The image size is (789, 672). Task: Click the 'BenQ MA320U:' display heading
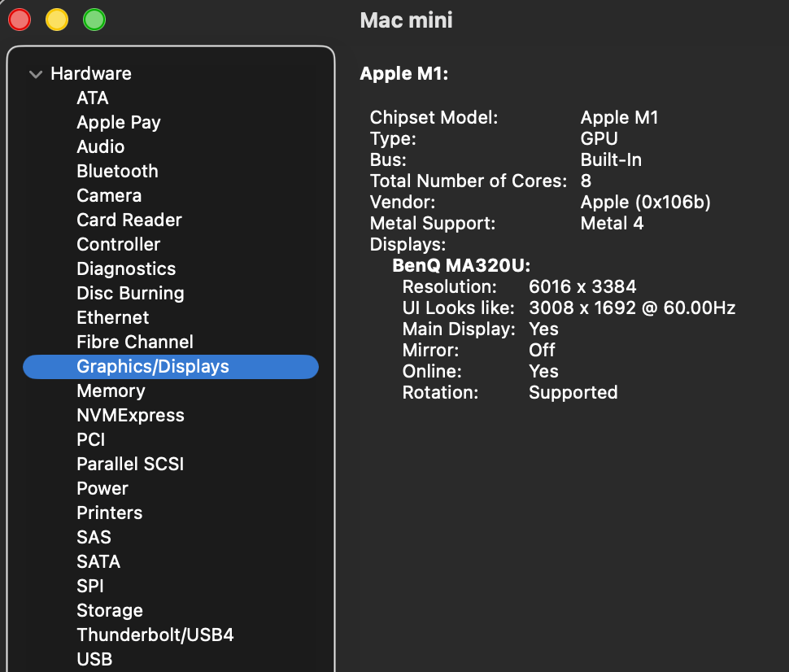tap(461, 266)
